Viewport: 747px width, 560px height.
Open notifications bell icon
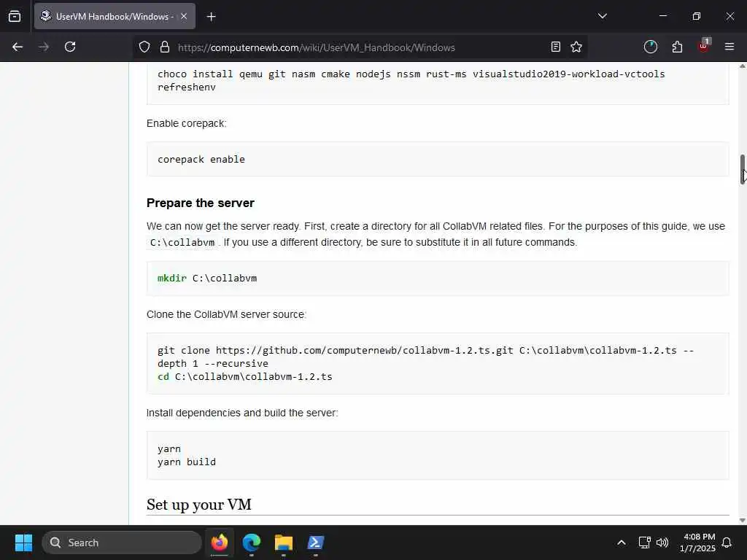pos(727,542)
